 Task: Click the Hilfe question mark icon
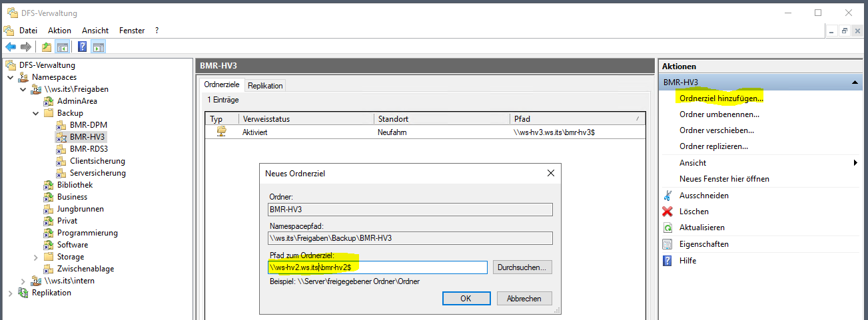tap(667, 261)
